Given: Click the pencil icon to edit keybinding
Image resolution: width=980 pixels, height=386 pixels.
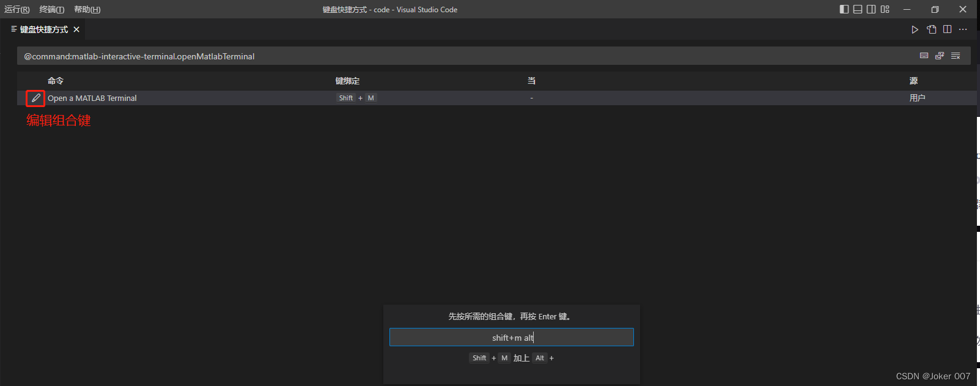Looking at the screenshot, I should (35, 98).
